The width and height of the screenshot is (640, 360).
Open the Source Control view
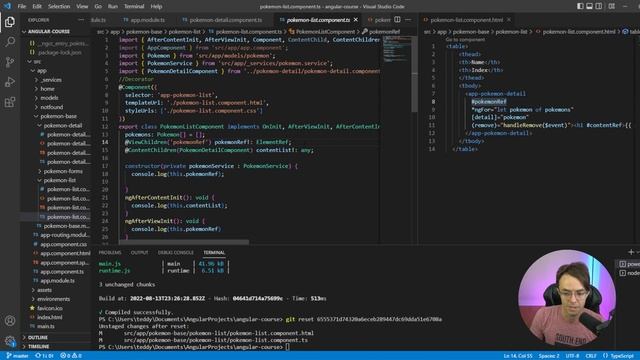coord(10,62)
